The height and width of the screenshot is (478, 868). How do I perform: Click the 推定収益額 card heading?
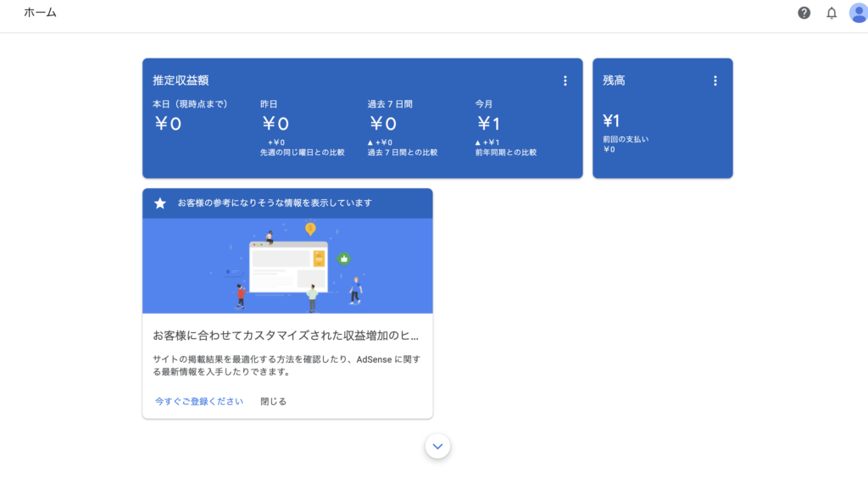tap(181, 81)
